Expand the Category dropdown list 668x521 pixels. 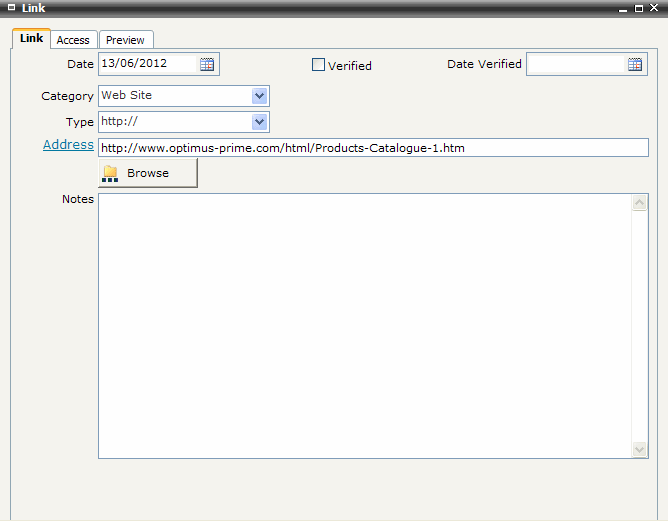[260, 96]
